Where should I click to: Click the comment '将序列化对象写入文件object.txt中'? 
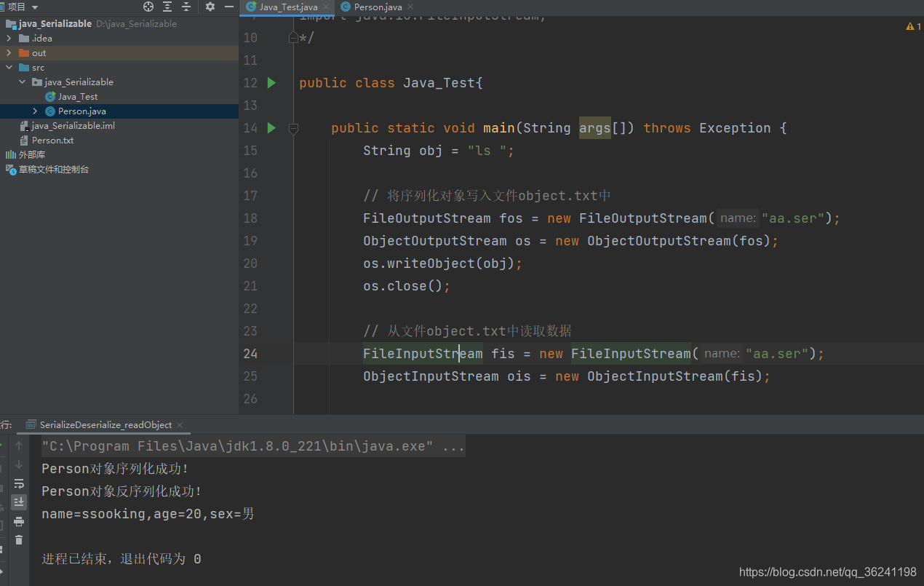499,196
